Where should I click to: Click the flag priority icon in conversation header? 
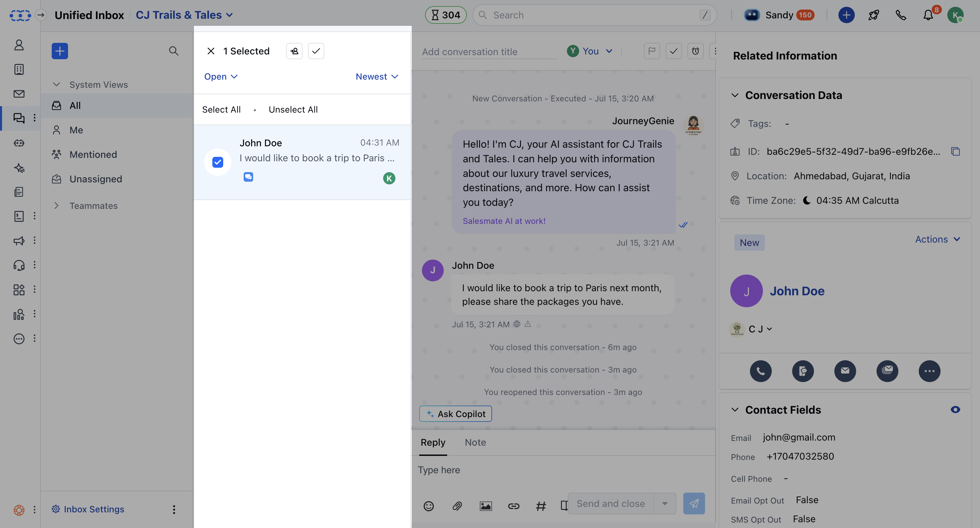[652, 51]
